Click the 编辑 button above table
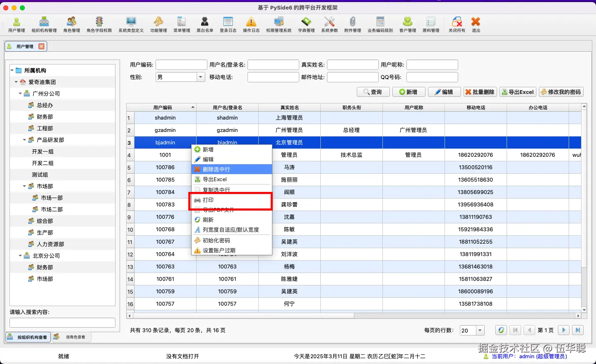This screenshot has height=364, width=596. coord(444,92)
